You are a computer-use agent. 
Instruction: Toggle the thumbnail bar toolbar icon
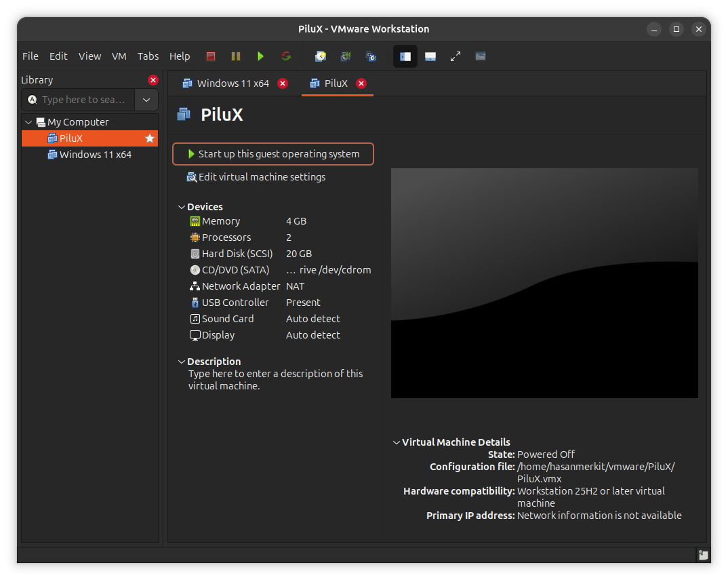point(430,56)
